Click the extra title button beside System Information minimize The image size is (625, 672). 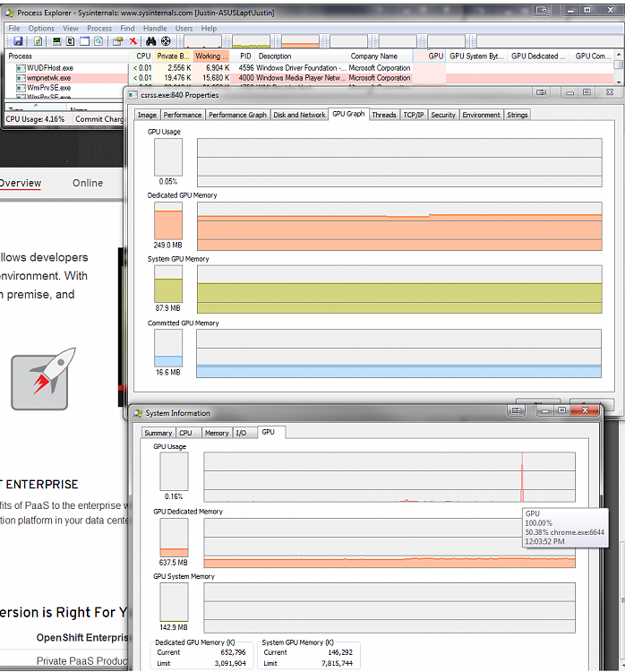click(516, 410)
